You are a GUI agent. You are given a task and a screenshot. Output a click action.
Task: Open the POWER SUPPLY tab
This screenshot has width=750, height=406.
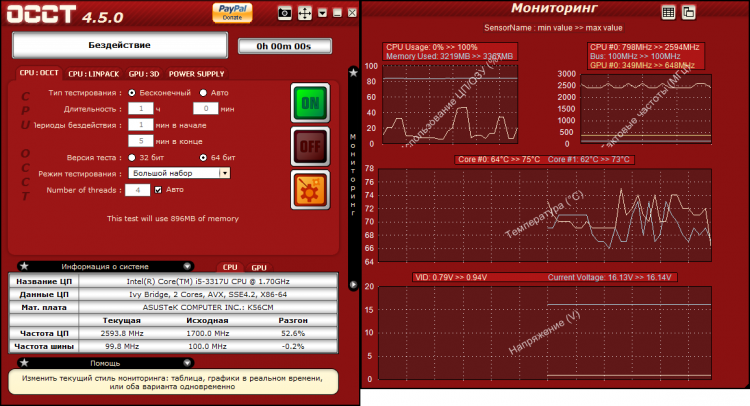click(x=196, y=74)
